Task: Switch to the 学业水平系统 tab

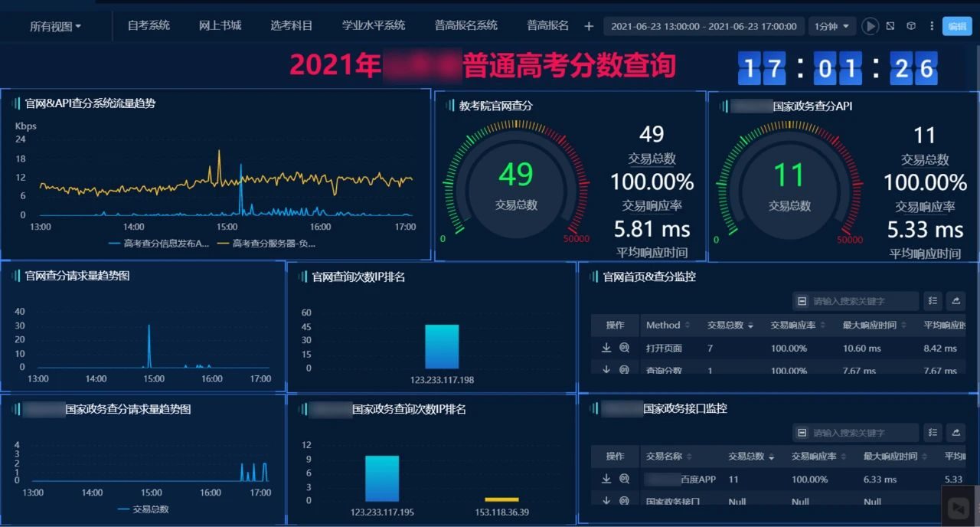Action: [374, 25]
